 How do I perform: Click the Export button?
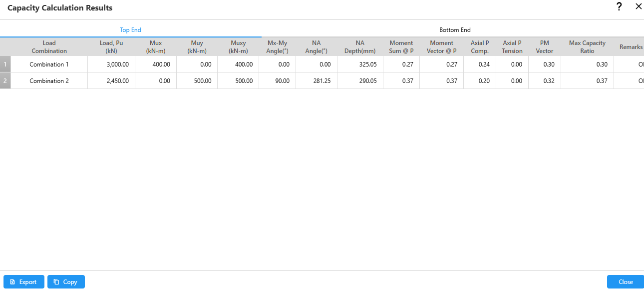[24, 282]
